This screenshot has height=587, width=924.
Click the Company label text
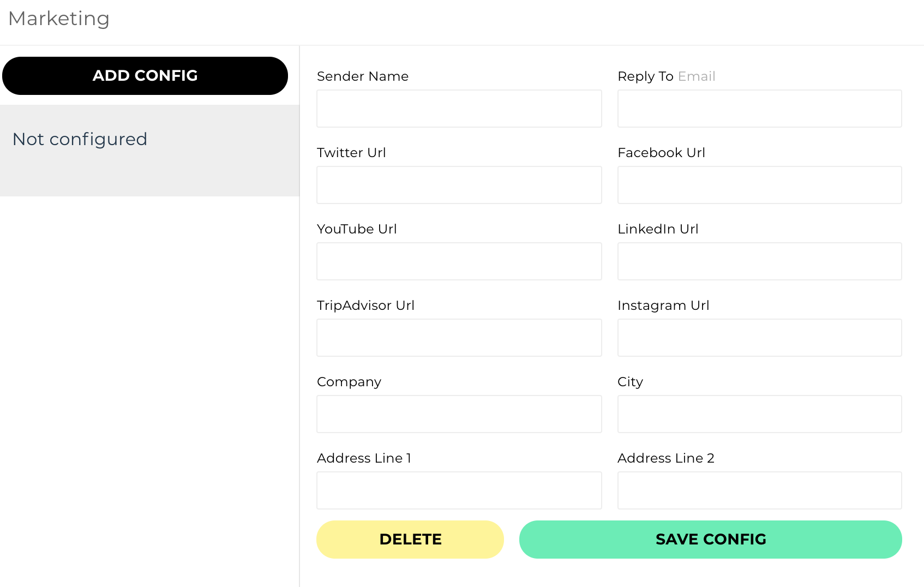click(x=349, y=382)
